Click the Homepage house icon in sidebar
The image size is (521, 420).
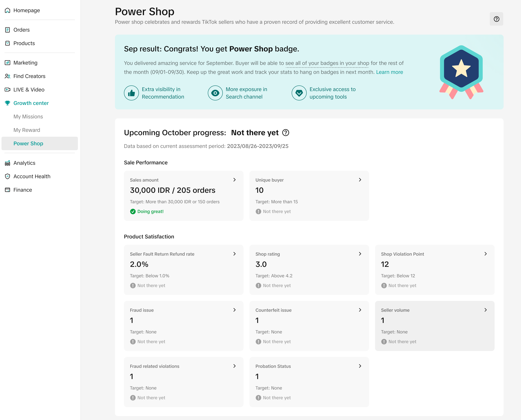point(7,10)
